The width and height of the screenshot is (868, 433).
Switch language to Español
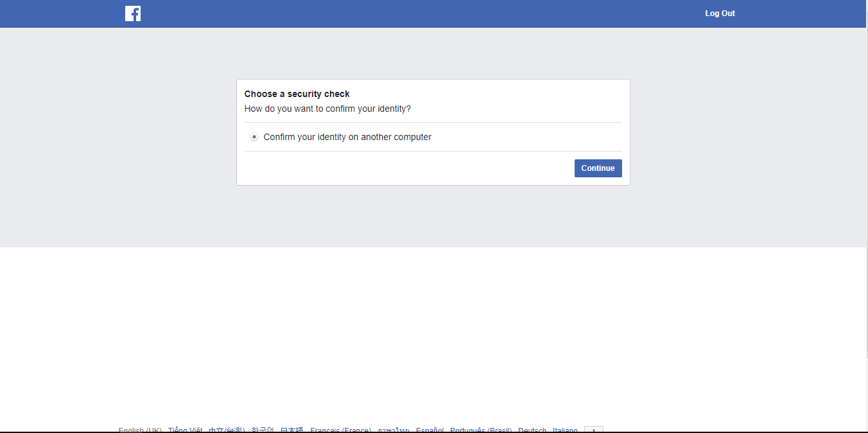coord(430,430)
